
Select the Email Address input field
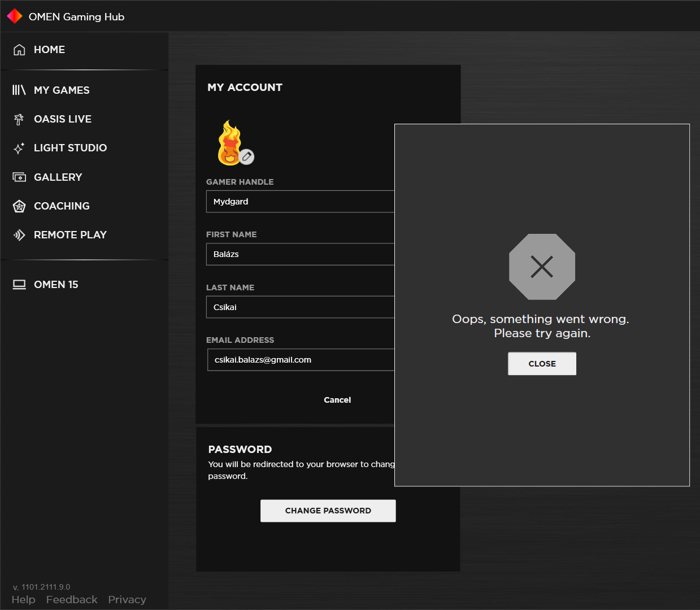click(x=300, y=360)
